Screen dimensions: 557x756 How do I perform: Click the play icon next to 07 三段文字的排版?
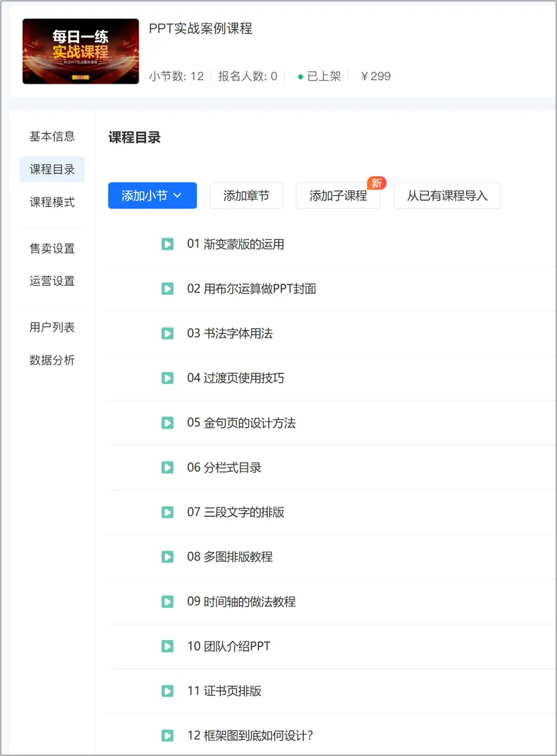(x=167, y=512)
